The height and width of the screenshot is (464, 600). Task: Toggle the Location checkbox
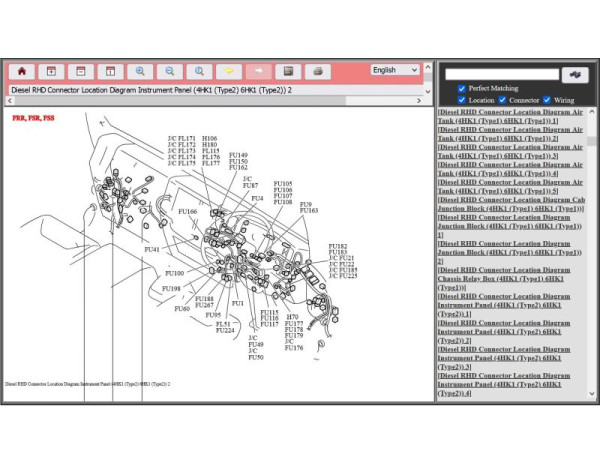point(461,100)
